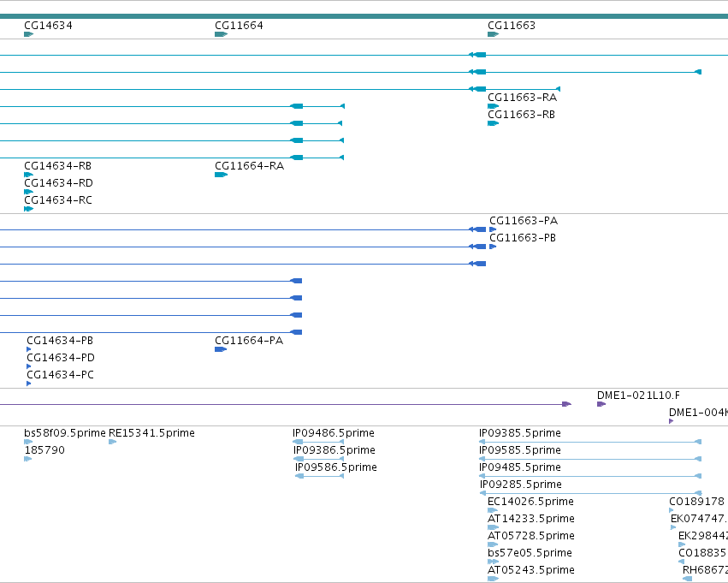Click the CG14634-RD transcript arrow glyph

click(29, 192)
